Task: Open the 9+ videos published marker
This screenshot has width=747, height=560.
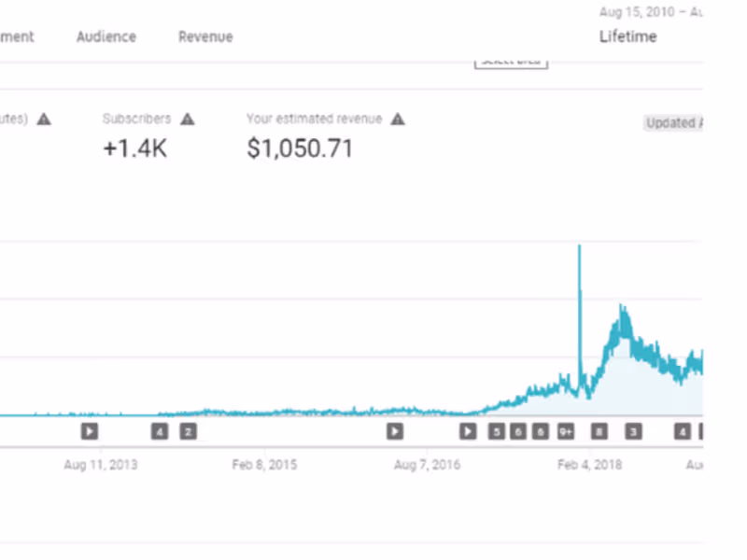Action: coord(566,431)
